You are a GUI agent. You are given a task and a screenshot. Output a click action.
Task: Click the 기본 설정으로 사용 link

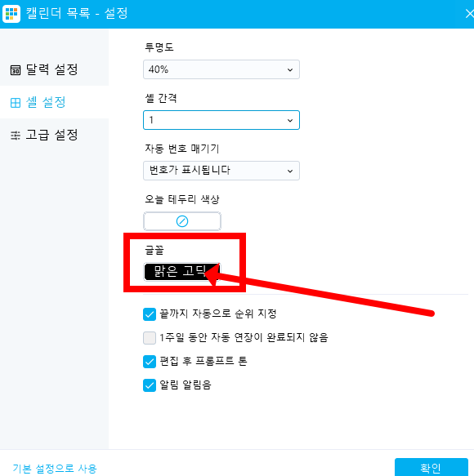(x=55, y=469)
